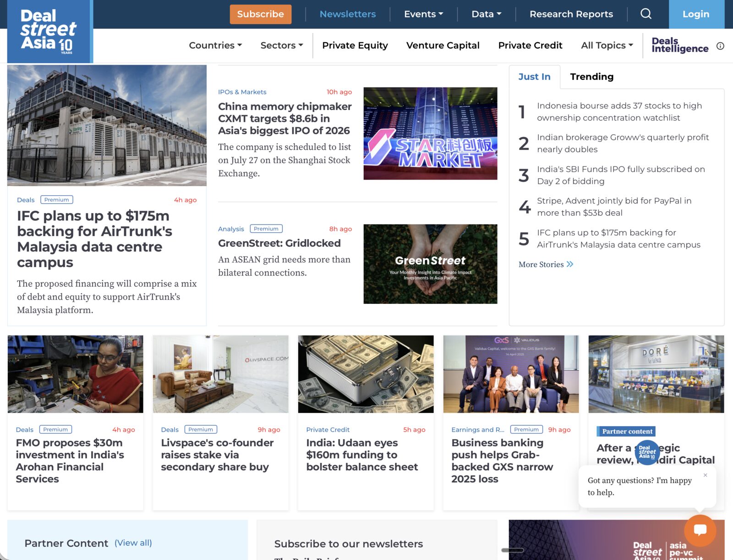Open GXS narrow 2025 loss article
Image resolution: width=733 pixels, height=560 pixels.
point(502,461)
